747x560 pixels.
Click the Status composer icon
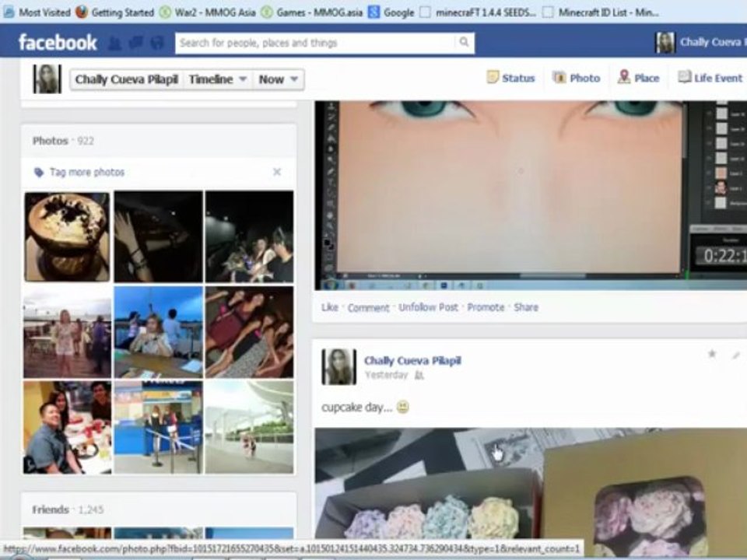[x=493, y=77]
